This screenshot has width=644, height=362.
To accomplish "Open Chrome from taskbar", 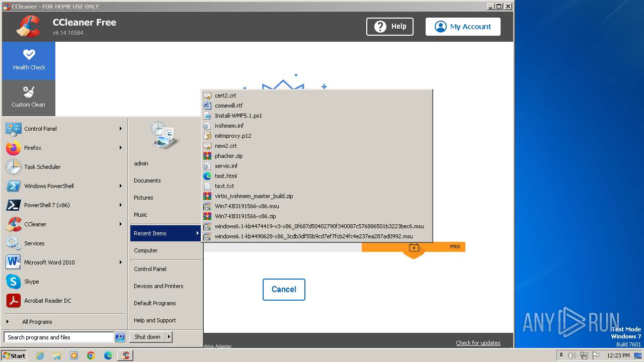I will coord(91,355).
